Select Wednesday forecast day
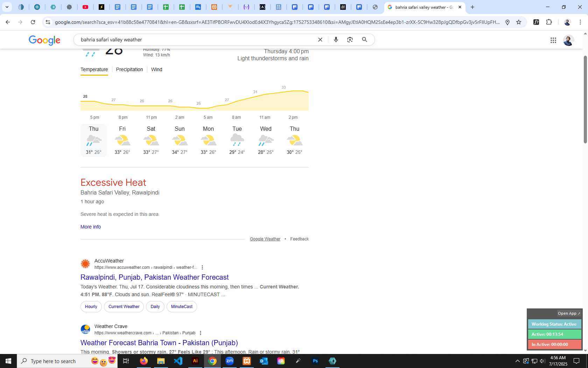Viewport: 588px width, 368px height. coord(266,140)
